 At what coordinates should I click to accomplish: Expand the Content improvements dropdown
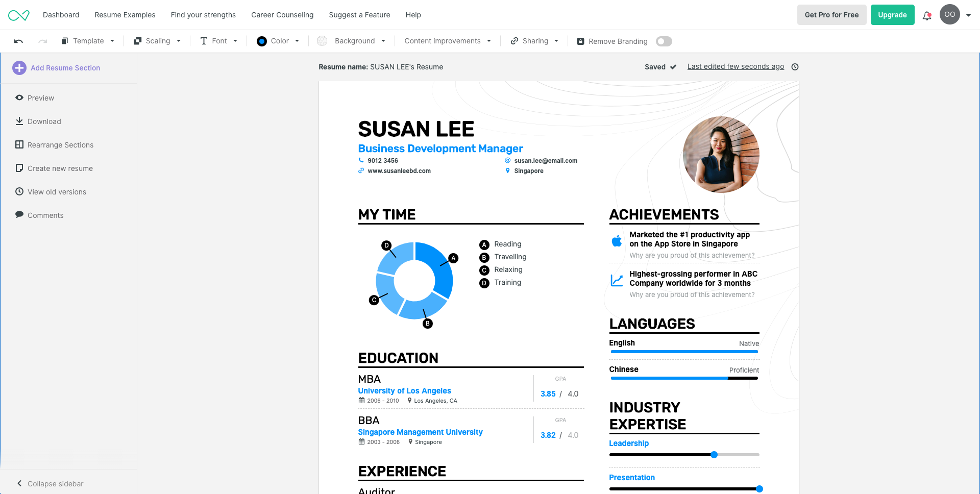pos(447,41)
